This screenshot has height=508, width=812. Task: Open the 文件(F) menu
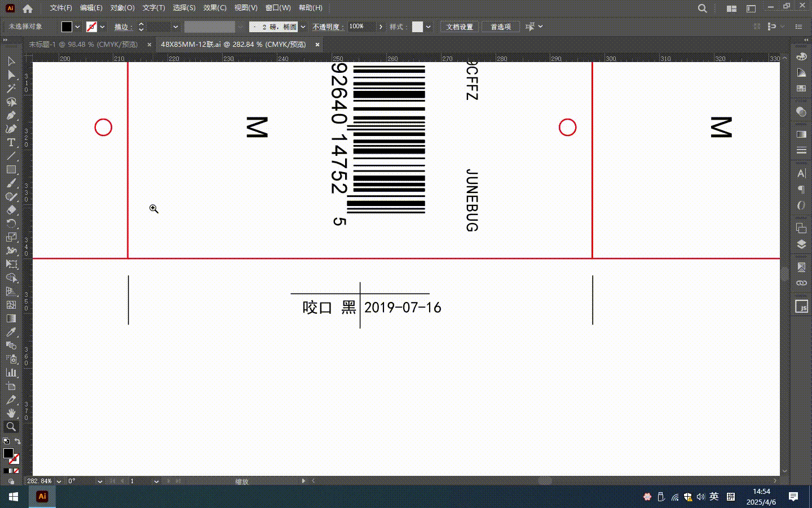coord(60,8)
